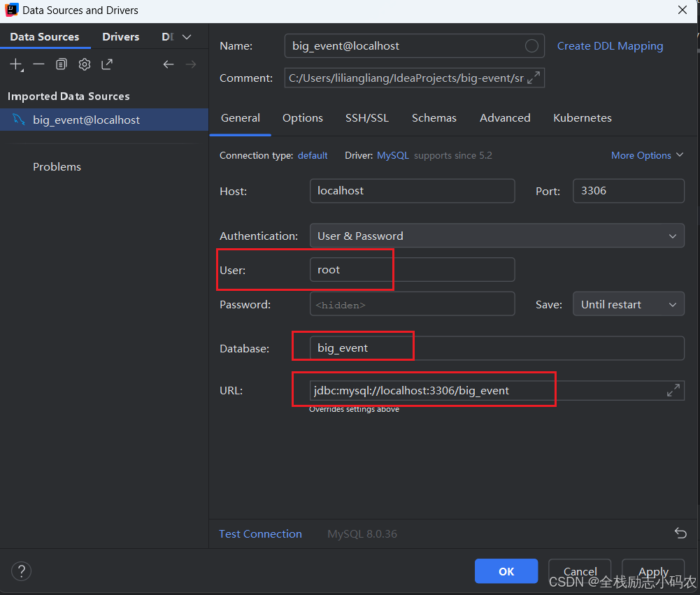
Task: Open the help question mark icon
Action: coord(21,571)
